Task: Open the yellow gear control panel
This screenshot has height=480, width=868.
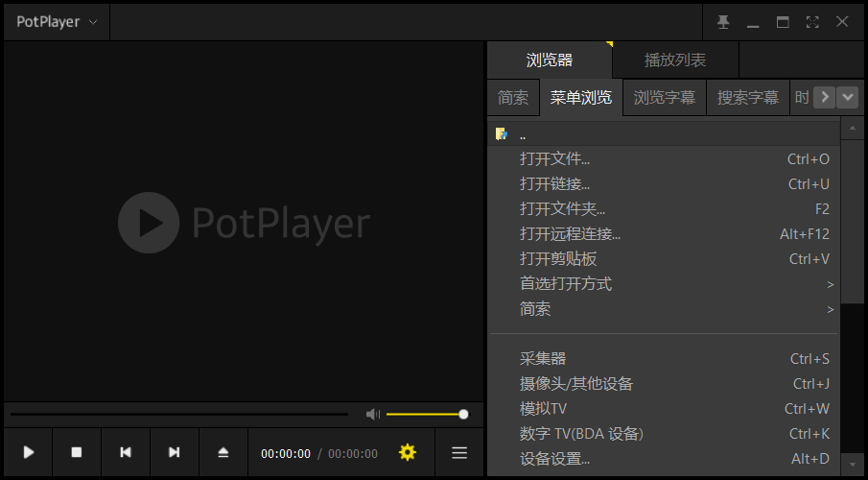Action: click(408, 452)
